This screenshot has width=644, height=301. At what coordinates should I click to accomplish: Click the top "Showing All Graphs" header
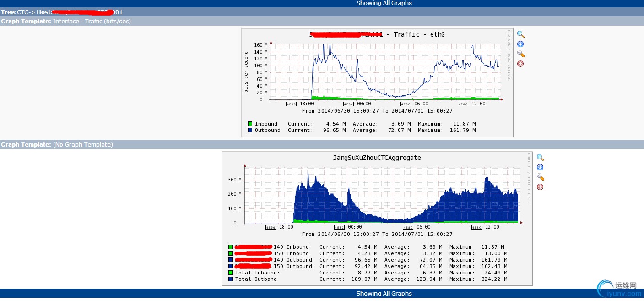(384, 3)
